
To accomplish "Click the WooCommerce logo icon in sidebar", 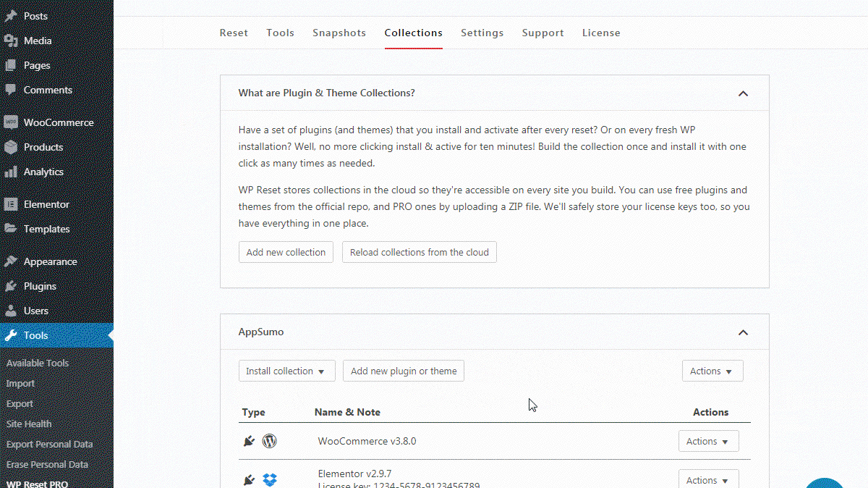I will click(10, 122).
